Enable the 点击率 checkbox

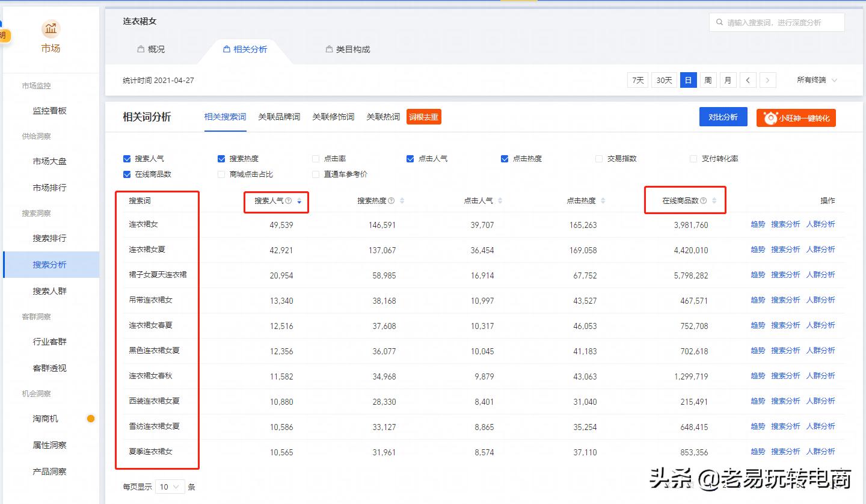point(315,158)
